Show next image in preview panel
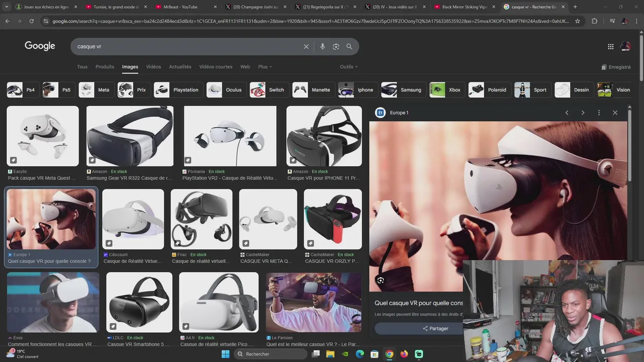Screen dimensions: 644x362 583,113
